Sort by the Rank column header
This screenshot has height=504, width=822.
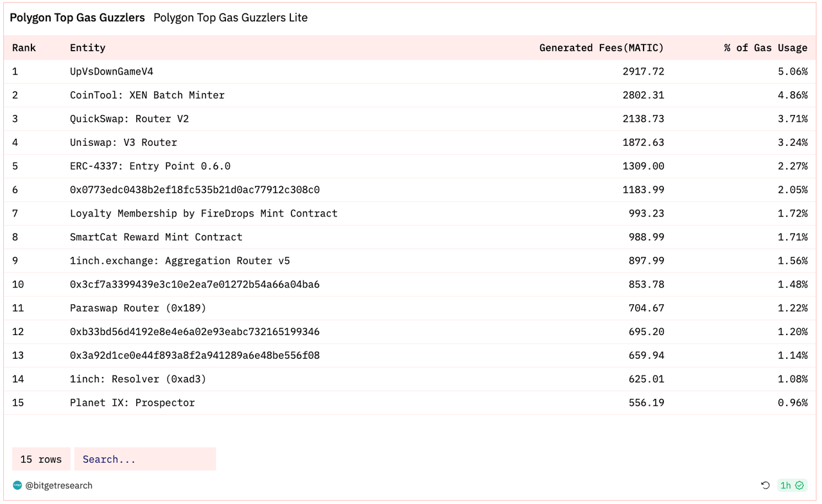pyautogui.click(x=24, y=48)
